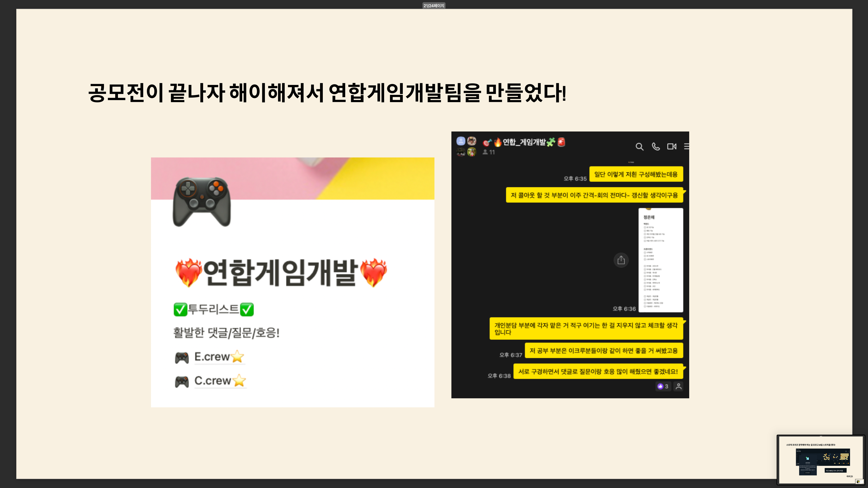Click the 21/24 page indicator at top

[x=434, y=6]
